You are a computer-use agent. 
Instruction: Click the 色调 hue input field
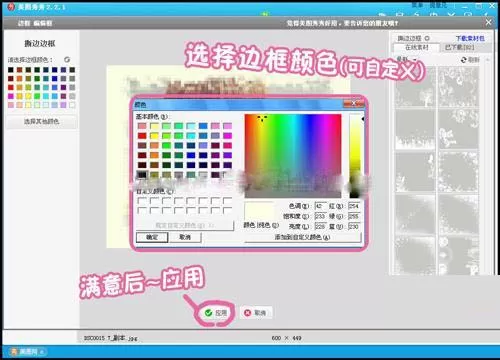[x=320, y=206]
